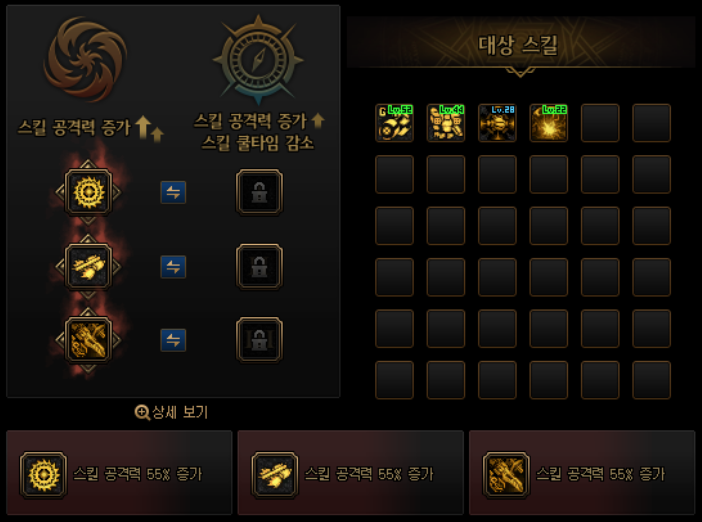This screenshot has height=522, width=702.
Task: Select the Lv.22 target skill
Action: pyautogui.click(x=549, y=123)
